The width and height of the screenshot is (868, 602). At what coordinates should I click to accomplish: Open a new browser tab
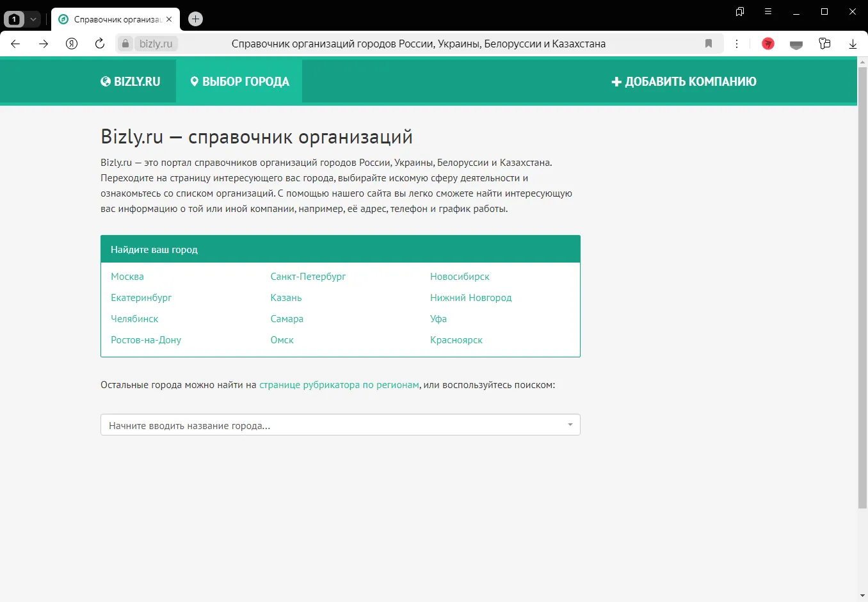[196, 19]
